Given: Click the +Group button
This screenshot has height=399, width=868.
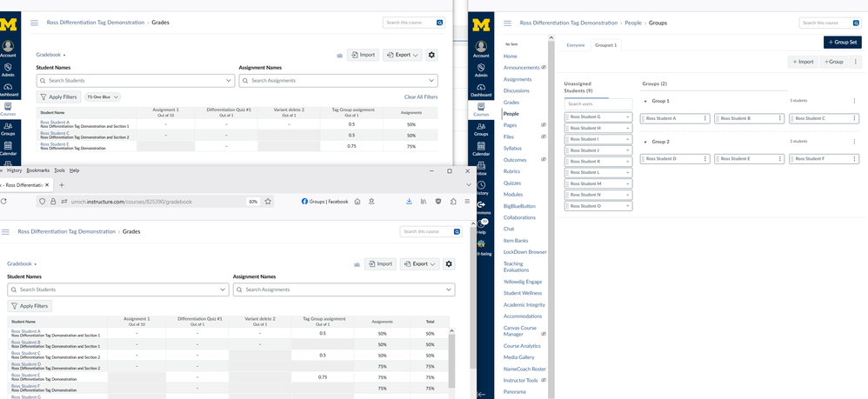Looking at the screenshot, I should pyautogui.click(x=834, y=62).
